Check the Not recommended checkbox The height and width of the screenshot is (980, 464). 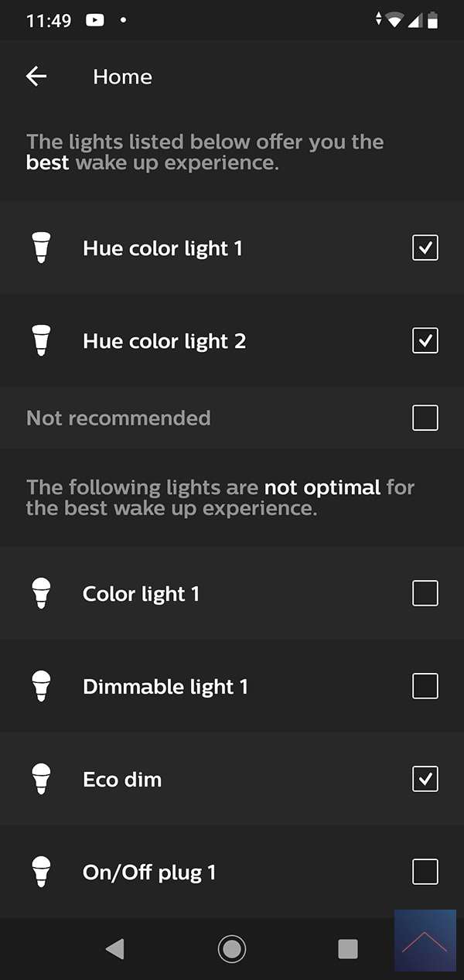425,418
